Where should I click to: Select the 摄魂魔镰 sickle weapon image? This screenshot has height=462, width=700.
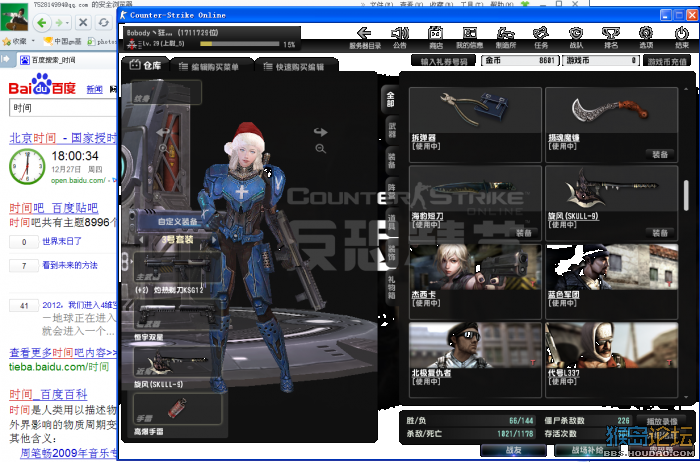611,108
